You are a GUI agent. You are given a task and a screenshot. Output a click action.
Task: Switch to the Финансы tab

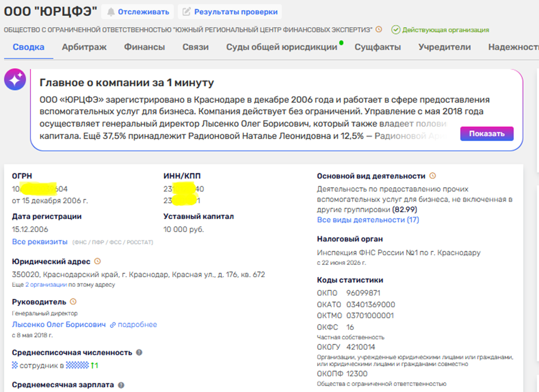(144, 47)
